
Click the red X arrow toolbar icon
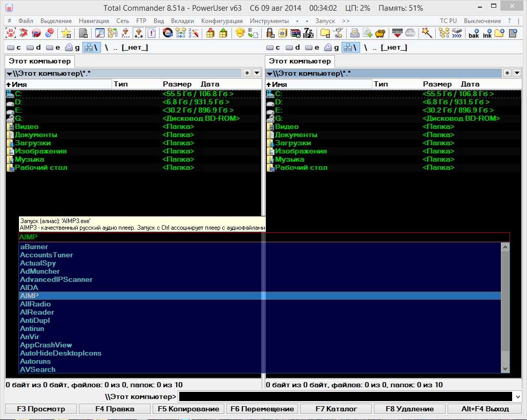click(x=23, y=33)
